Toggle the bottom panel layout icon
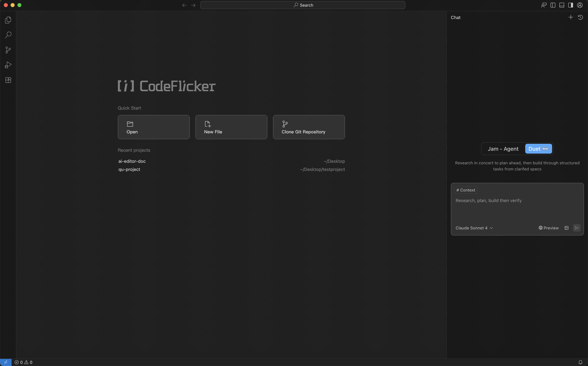This screenshot has height=366, width=588. click(562, 5)
